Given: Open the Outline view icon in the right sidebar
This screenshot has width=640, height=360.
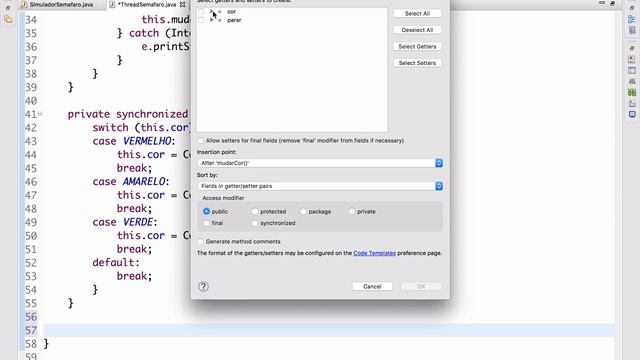Looking at the screenshot, I should pos(632,19).
